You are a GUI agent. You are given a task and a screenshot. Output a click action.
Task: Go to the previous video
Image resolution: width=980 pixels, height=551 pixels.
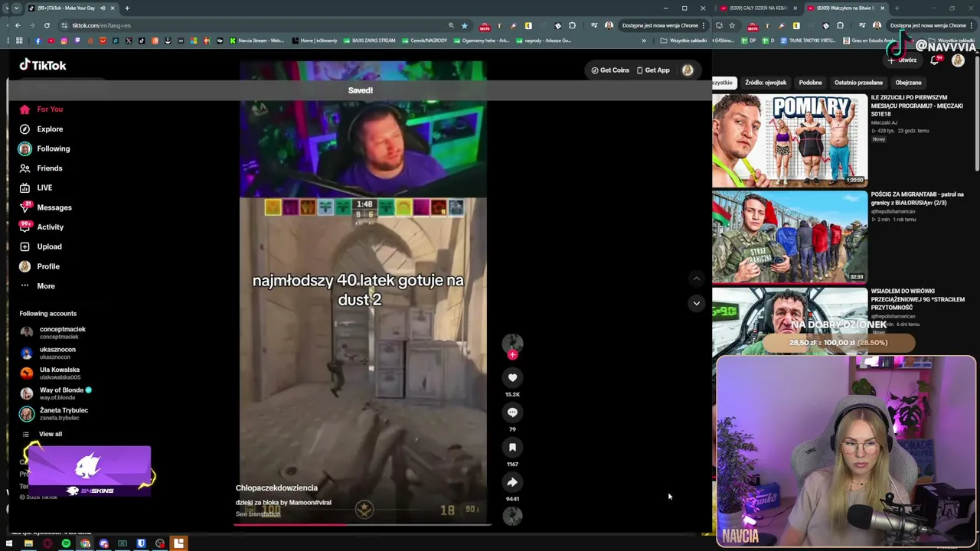[x=696, y=279]
